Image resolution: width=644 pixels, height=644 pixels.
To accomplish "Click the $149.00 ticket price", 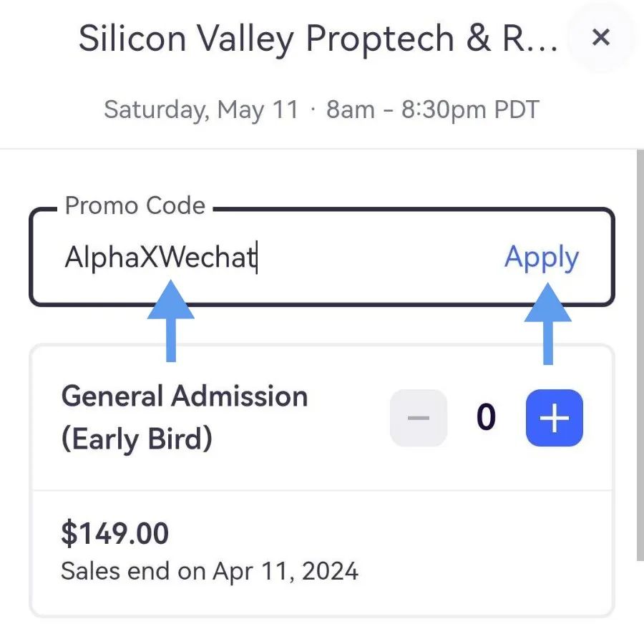I will point(115,534).
